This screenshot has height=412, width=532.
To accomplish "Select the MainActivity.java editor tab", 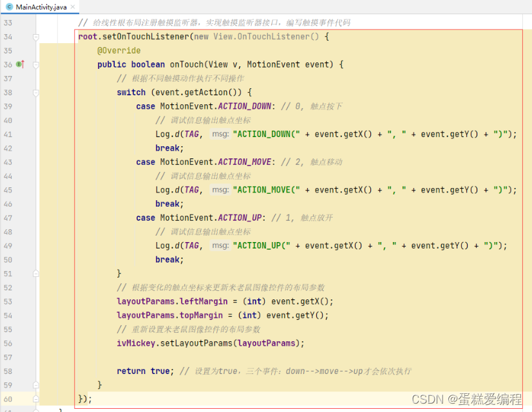I will (40, 7).
